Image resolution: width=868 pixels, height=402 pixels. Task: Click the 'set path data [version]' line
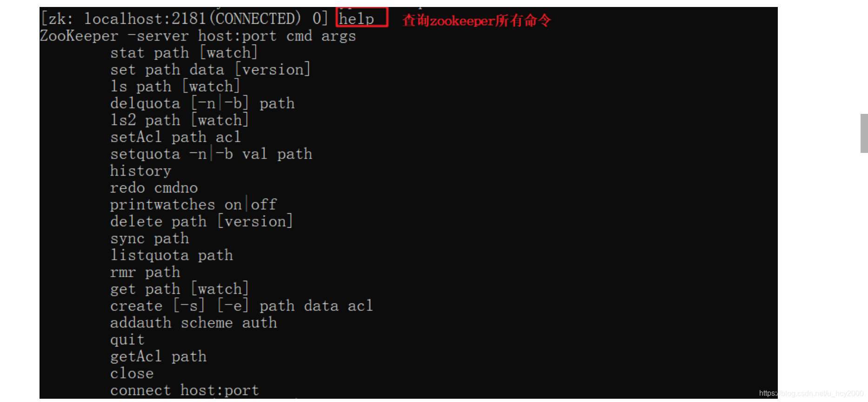pos(210,70)
